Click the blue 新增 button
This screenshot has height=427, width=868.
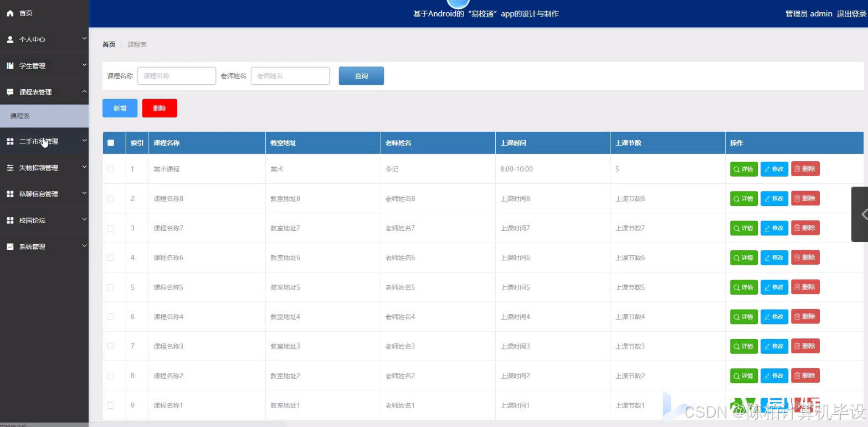120,108
